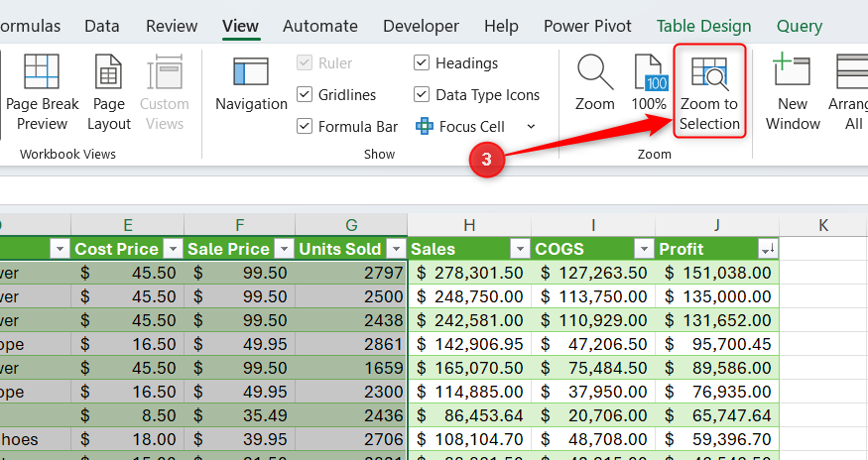
Task: Select COGS cell $ 37,950.00
Action: coord(593,392)
